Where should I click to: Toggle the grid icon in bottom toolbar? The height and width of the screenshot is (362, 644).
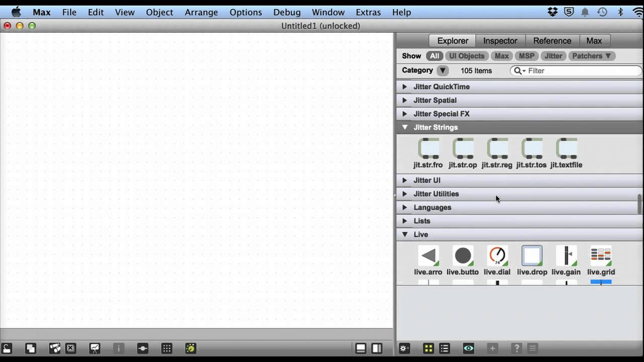167,348
